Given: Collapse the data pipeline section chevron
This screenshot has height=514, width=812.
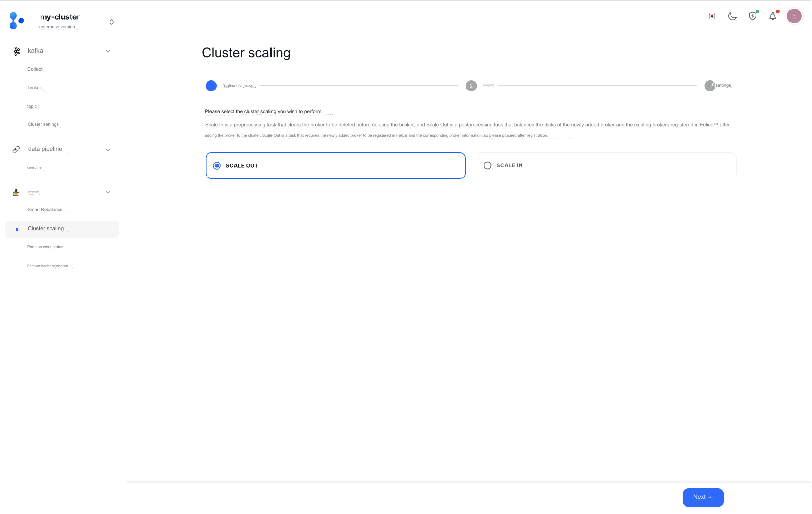Looking at the screenshot, I should 108,149.
